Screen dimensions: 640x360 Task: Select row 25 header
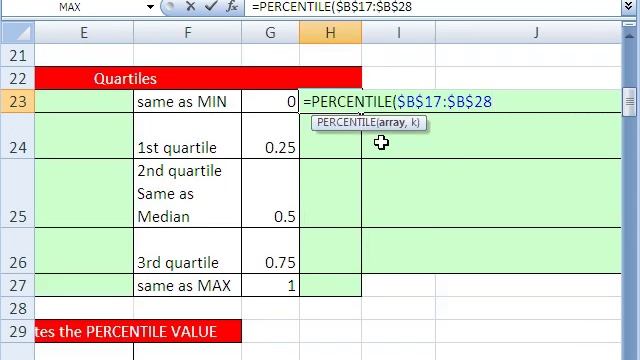[x=18, y=193]
